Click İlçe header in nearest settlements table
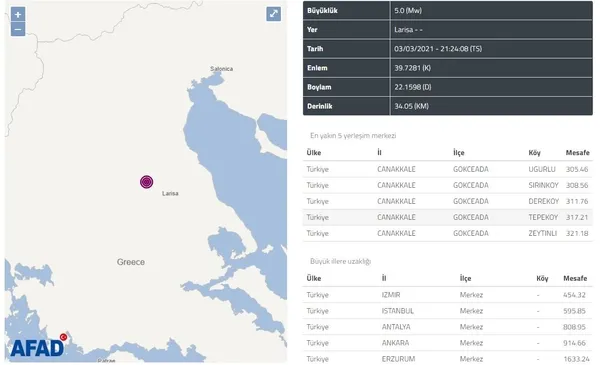The height and width of the screenshot is (365, 600). click(x=459, y=153)
